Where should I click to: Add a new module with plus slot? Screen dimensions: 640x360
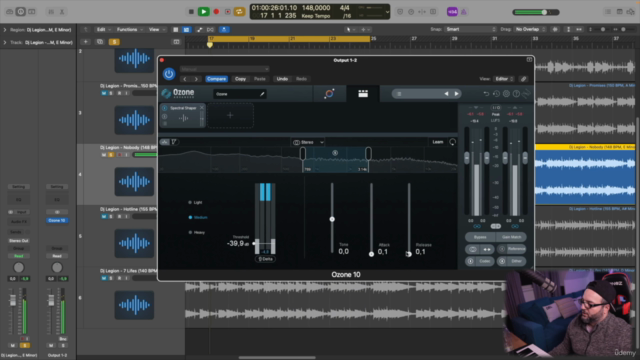point(230,116)
